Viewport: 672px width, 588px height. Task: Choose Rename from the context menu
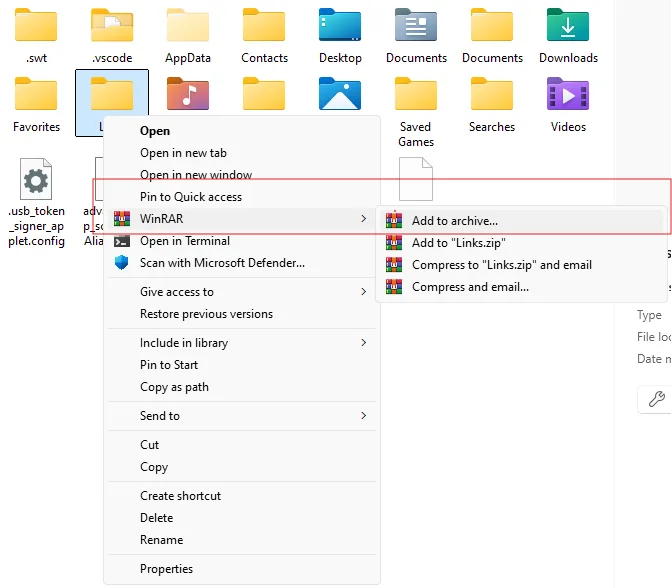point(242,539)
